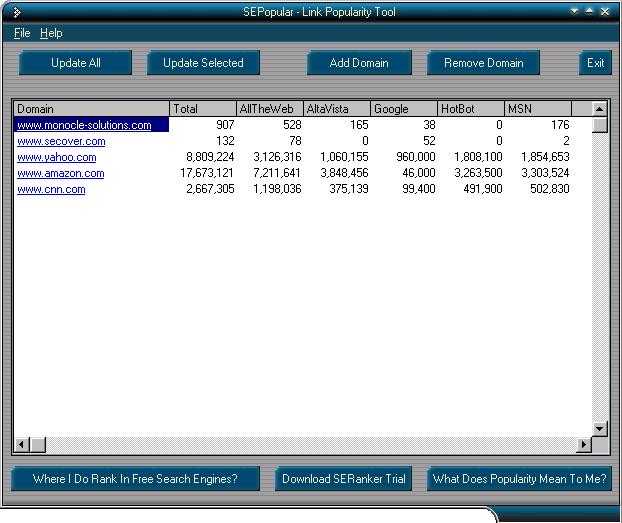Click the vertical scrollbar up arrow

tap(599, 109)
